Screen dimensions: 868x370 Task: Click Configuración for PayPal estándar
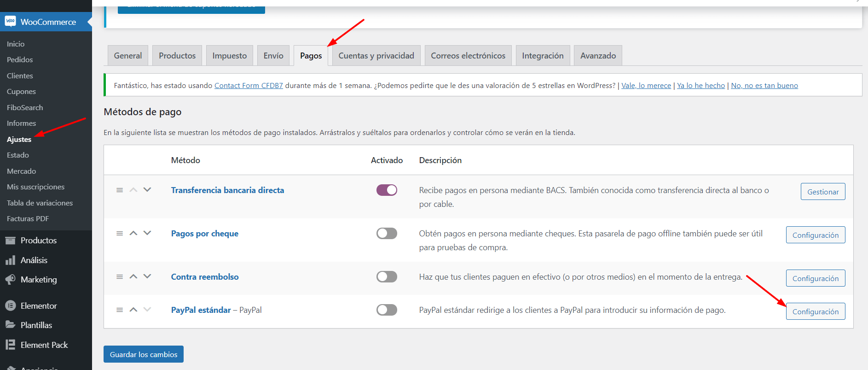[816, 311]
